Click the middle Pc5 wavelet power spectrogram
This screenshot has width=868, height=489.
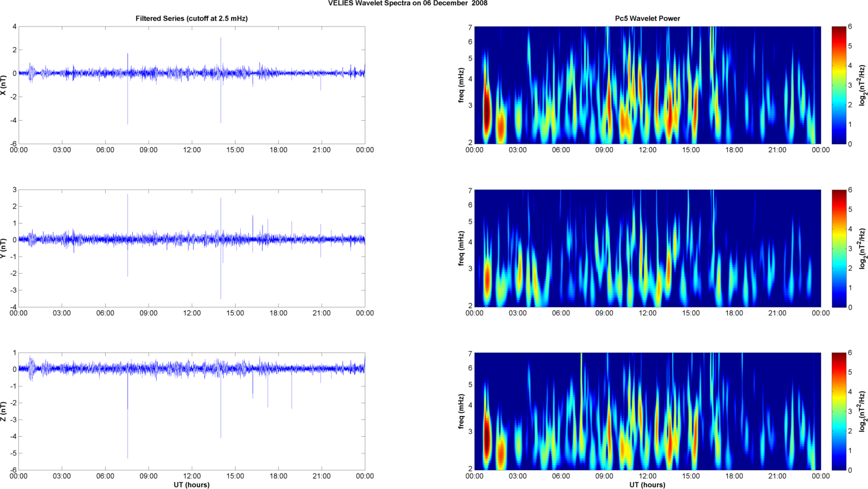[647, 248]
